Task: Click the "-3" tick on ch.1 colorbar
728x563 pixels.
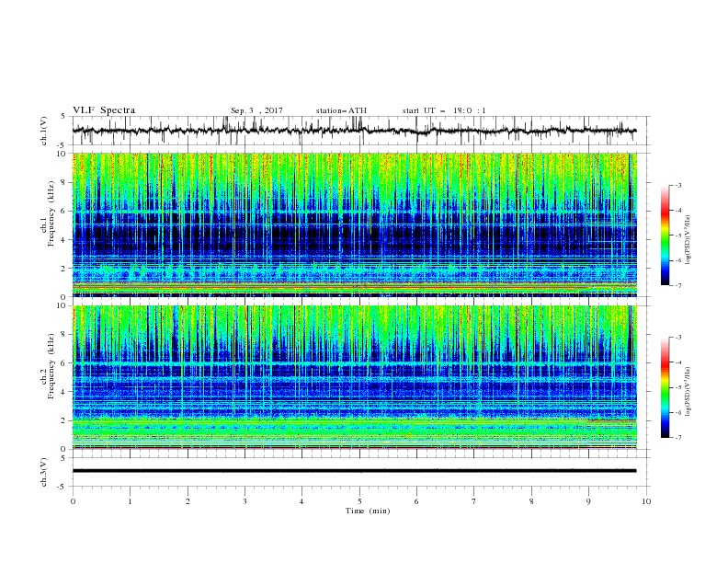Action: 677,185
